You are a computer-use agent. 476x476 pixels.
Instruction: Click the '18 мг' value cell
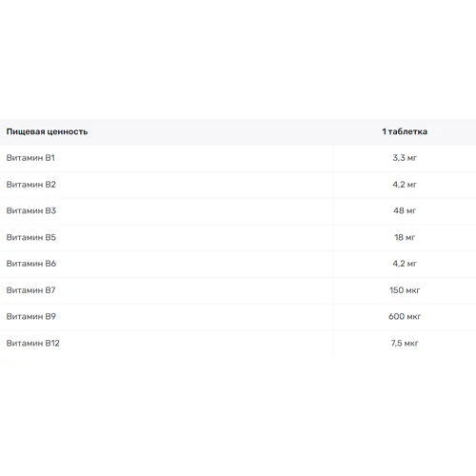pos(405,237)
